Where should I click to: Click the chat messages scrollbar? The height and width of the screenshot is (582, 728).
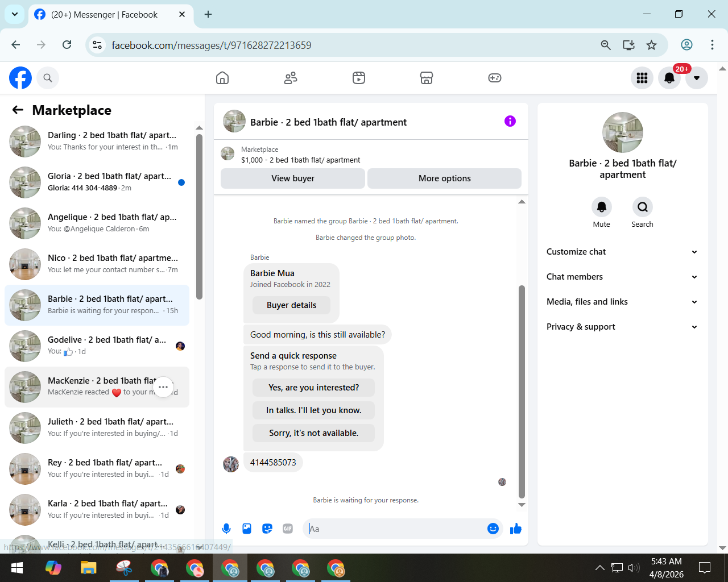522,392
